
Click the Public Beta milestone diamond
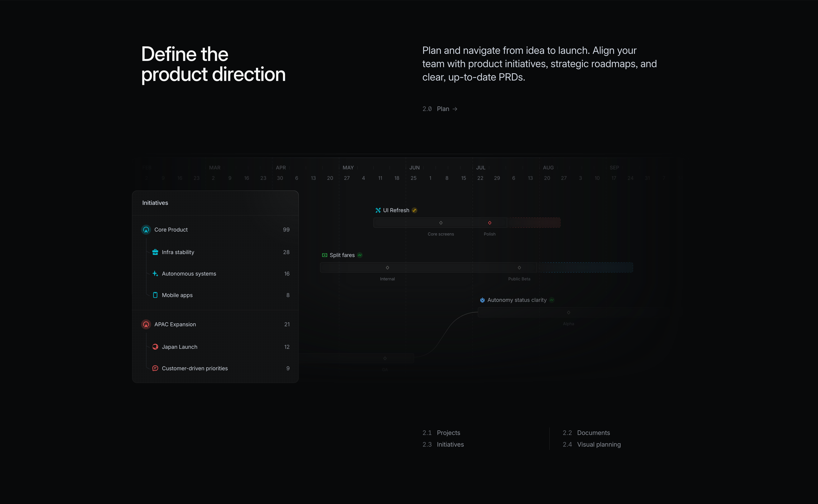click(519, 268)
